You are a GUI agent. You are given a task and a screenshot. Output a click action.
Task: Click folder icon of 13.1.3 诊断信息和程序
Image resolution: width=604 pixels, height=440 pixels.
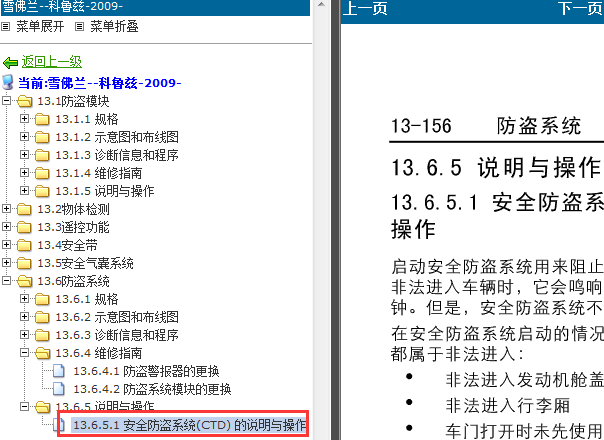pos(42,155)
